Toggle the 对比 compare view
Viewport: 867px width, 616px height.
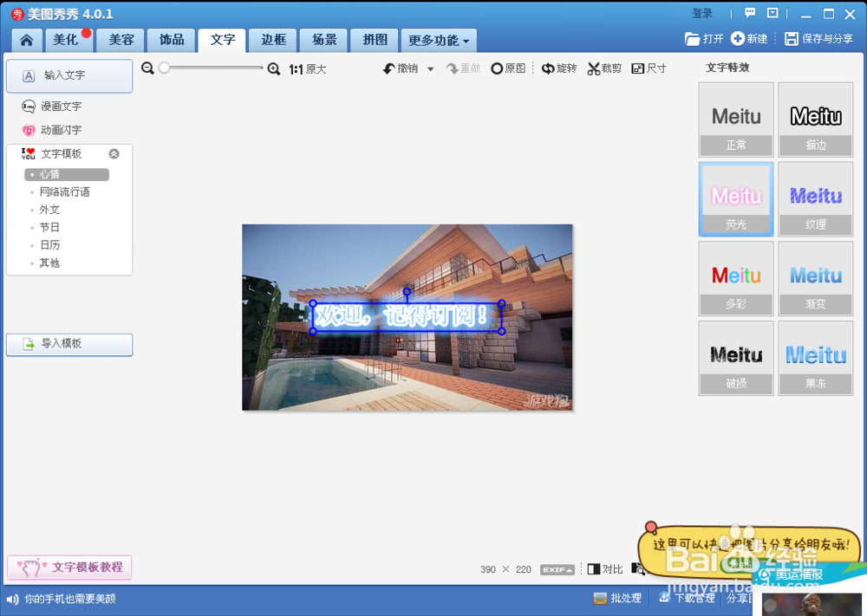pyautogui.click(x=605, y=569)
